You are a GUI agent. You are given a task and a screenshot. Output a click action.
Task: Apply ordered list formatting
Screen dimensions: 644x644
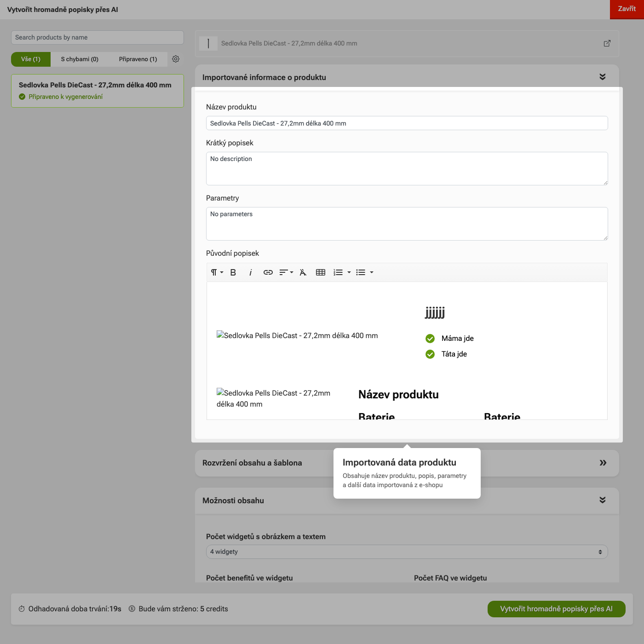[x=338, y=272]
